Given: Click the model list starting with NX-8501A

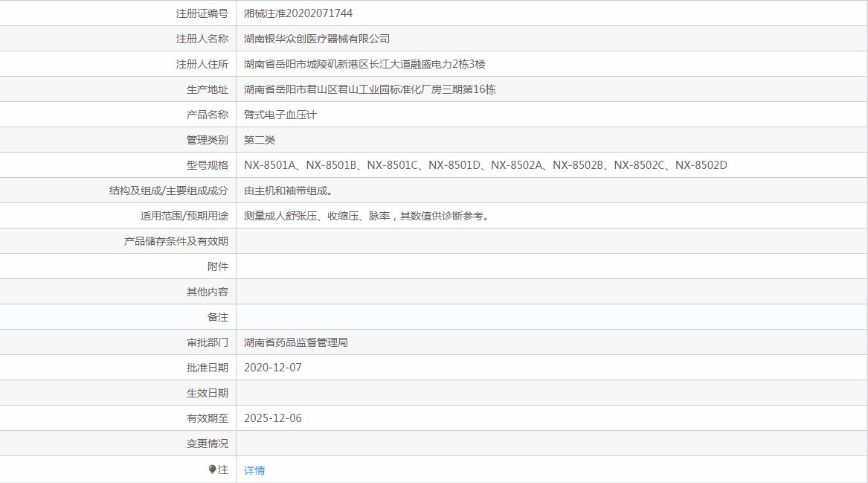Looking at the screenshot, I should click(x=485, y=165).
